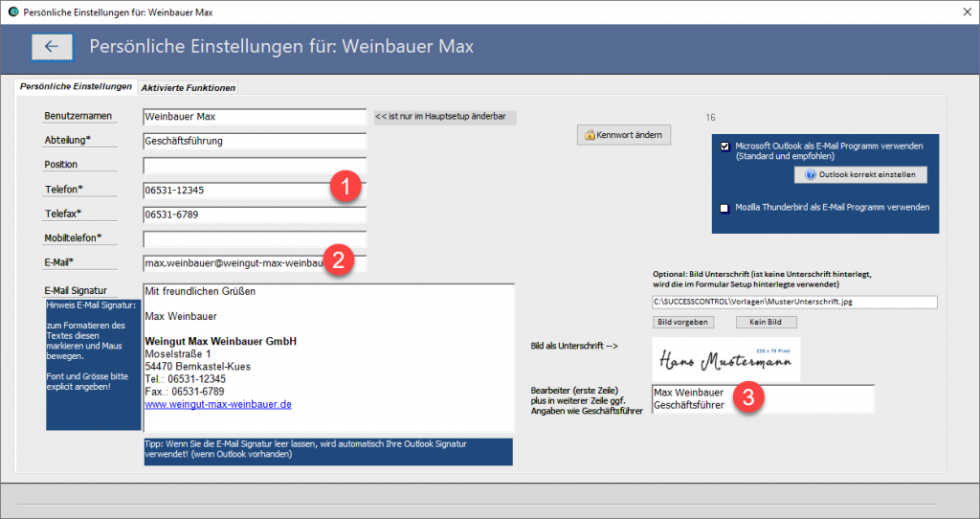
Task: Click red annotation marker number 1
Action: click(345, 187)
